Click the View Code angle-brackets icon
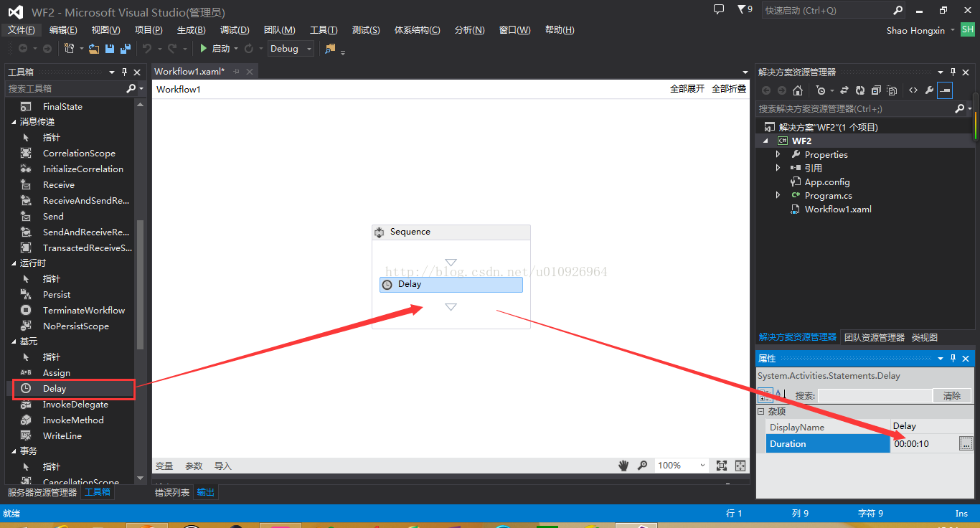 tap(913, 90)
